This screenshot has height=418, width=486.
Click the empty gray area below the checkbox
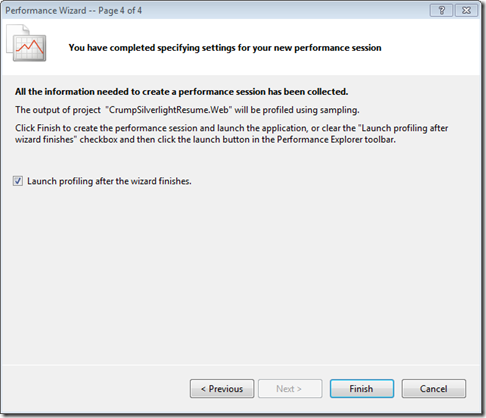coord(240,273)
